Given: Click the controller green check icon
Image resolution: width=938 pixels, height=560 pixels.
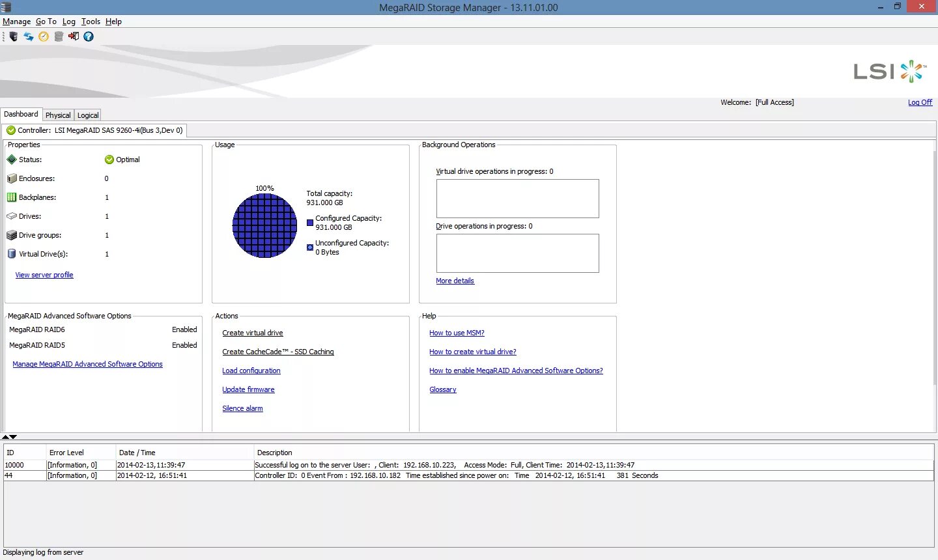Looking at the screenshot, I should pyautogui.click(x=11, y=130).
